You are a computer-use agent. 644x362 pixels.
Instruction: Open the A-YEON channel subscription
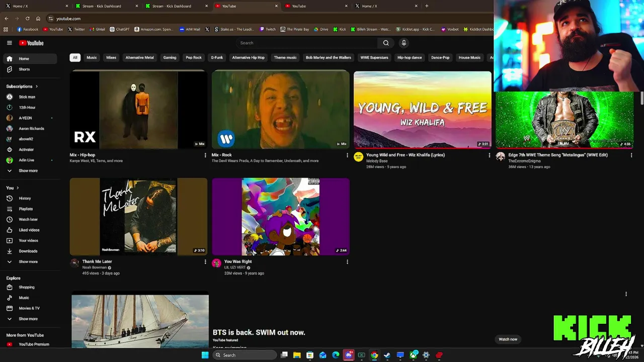click(30, 118)
